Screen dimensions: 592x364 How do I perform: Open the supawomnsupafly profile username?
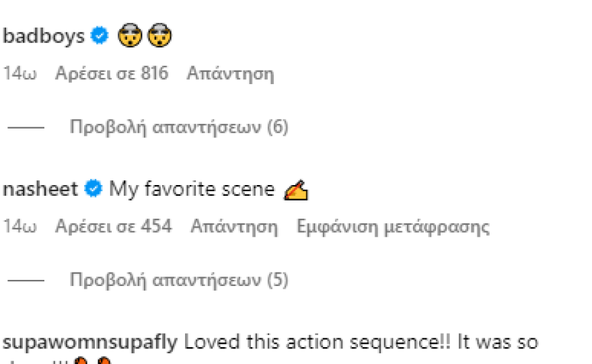pyautogui.click(x=90, y=342)
